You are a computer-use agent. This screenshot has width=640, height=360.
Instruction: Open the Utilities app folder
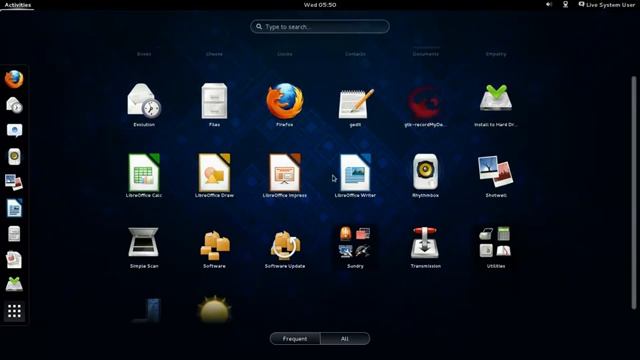[496, 247]
